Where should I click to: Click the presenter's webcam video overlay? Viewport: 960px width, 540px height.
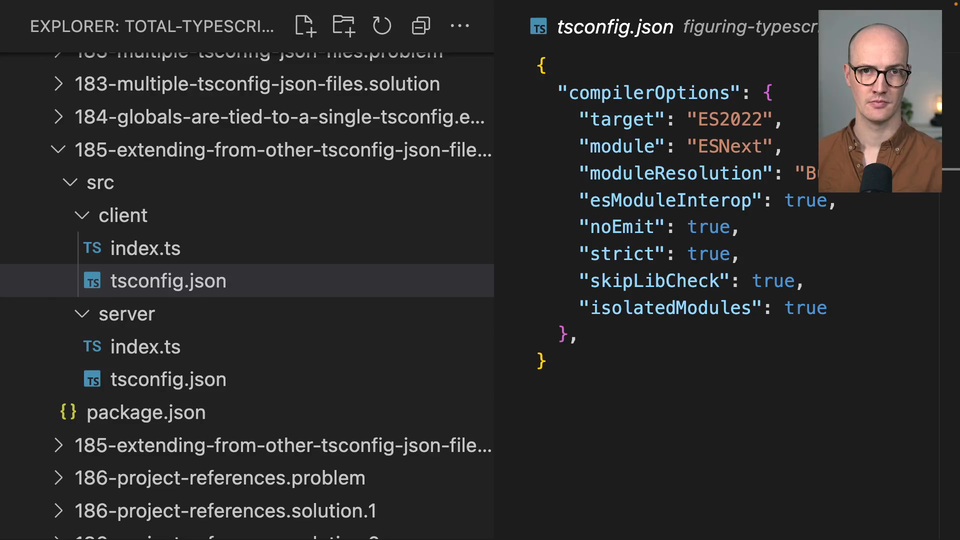(880, 100)
